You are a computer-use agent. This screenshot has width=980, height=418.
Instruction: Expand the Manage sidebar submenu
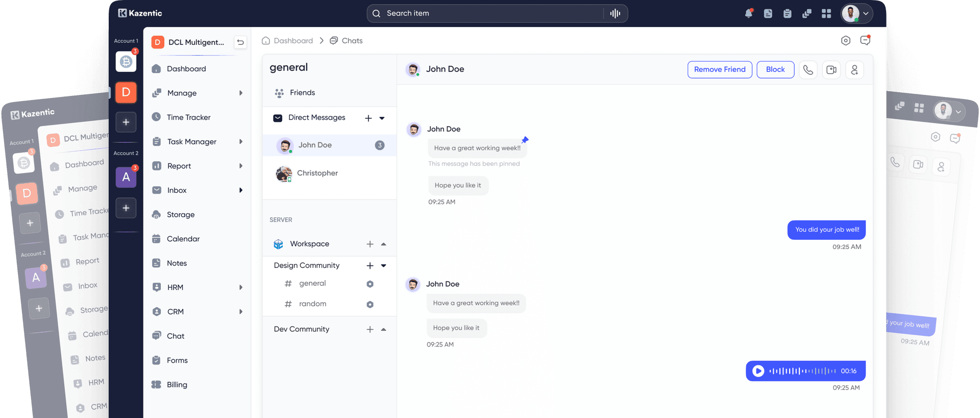pyautogui.click(x=240, y=93)
